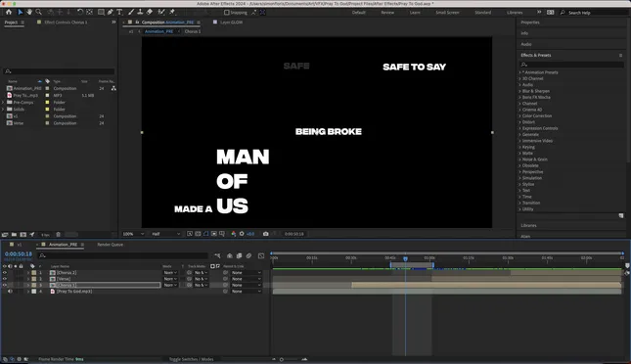The image size is (631, 364).
Task: Hide the Chorus 1 layer eye
Action: pyautogui.click(x=5, y=285)
